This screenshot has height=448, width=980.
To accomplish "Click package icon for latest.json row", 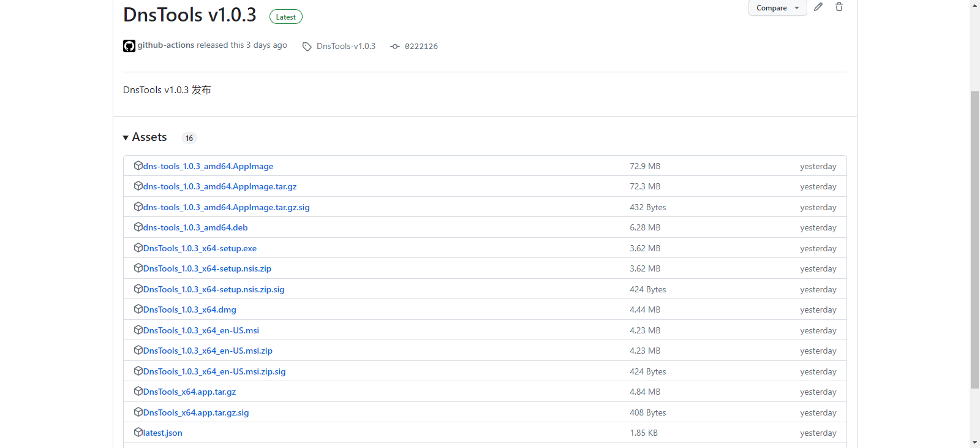I will click(138, 432).
